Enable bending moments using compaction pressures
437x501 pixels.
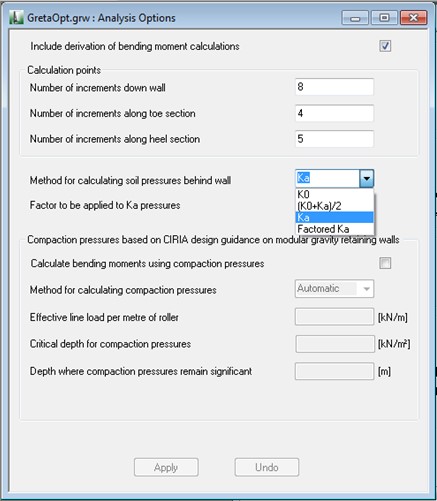click(385, 263)
